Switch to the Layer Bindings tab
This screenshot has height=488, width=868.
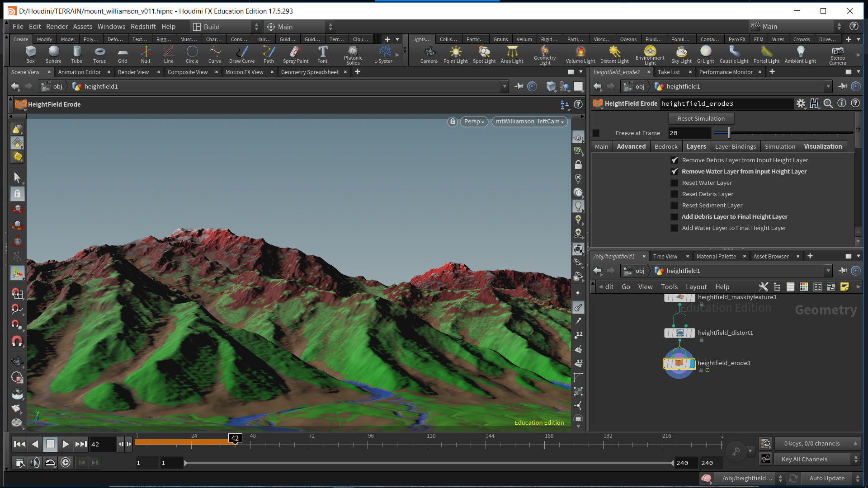tap(735, 146)
